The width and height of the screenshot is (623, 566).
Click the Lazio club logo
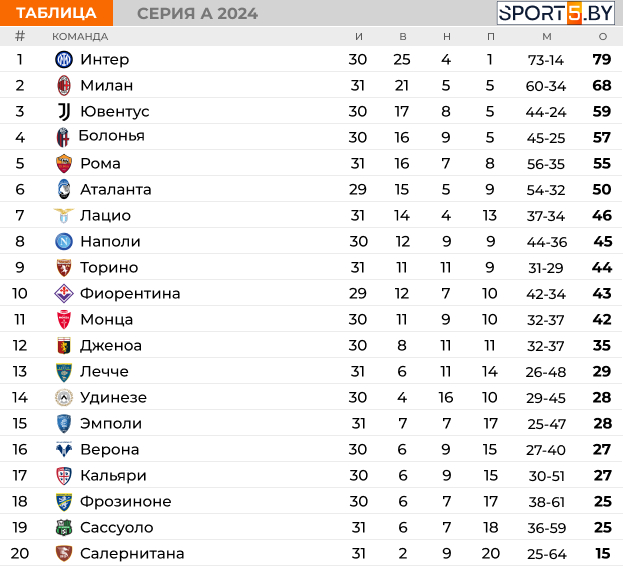[x=64, y=215]
